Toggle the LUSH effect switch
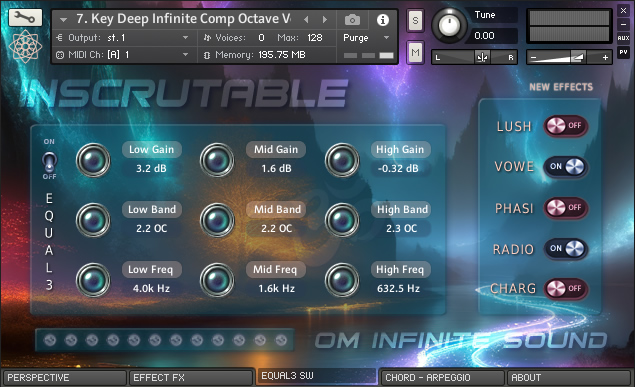 pos(565,126)
